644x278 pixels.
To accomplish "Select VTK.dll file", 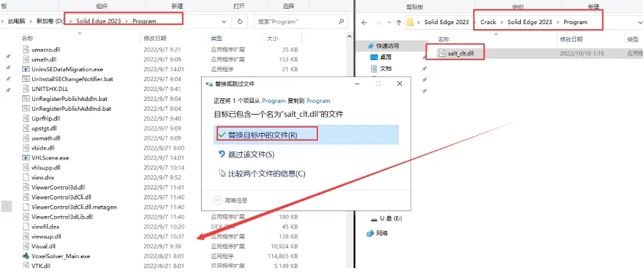I will coord(41,266).
